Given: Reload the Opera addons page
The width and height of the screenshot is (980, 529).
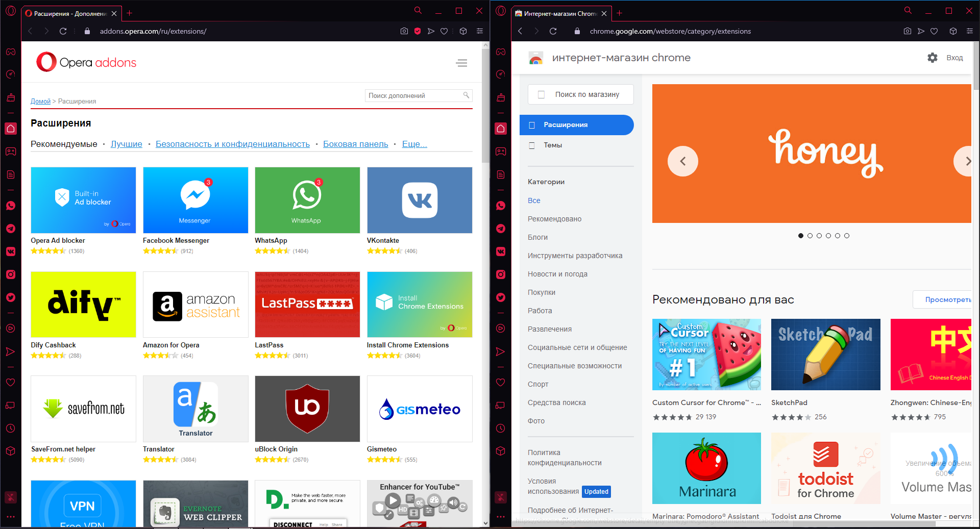Looking at the screenshot, I should (x=63, y=31).
